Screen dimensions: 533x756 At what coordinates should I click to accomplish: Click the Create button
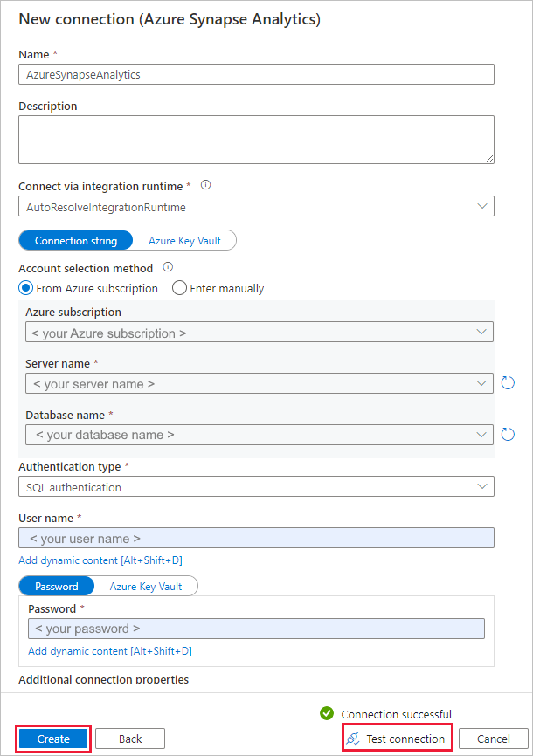coord(52,738)
